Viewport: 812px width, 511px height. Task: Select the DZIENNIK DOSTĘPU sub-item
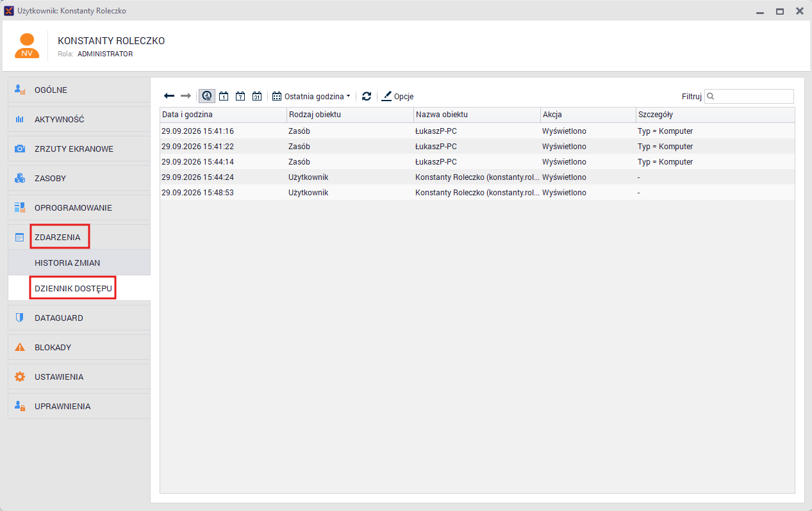coord(79,288)
